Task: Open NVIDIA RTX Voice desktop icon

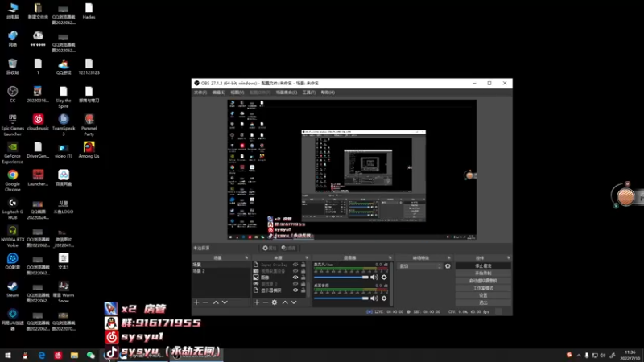Action: 13,236
